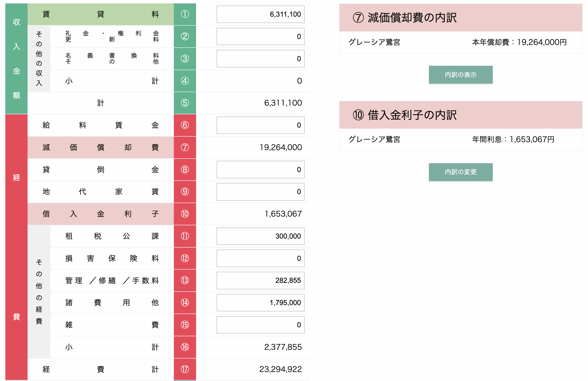Click the 租税公課 field showing 300,000
The image size is (588, 381).
tap(260, 236)
